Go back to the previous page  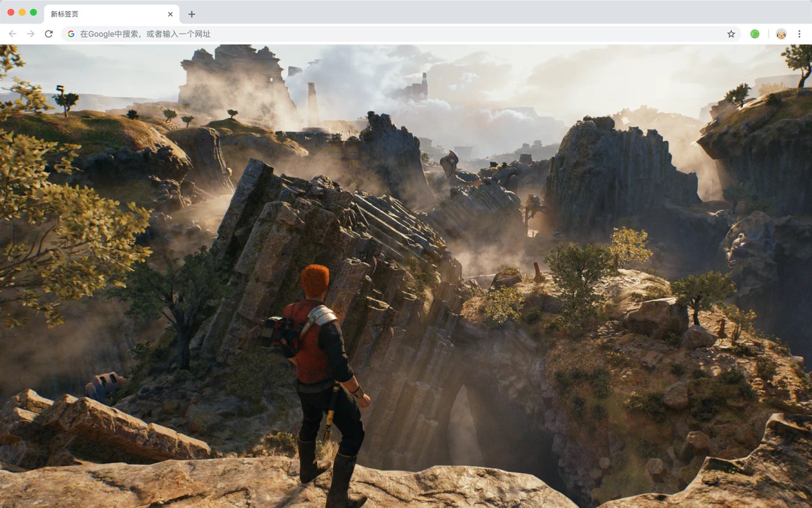pos(13,34)
